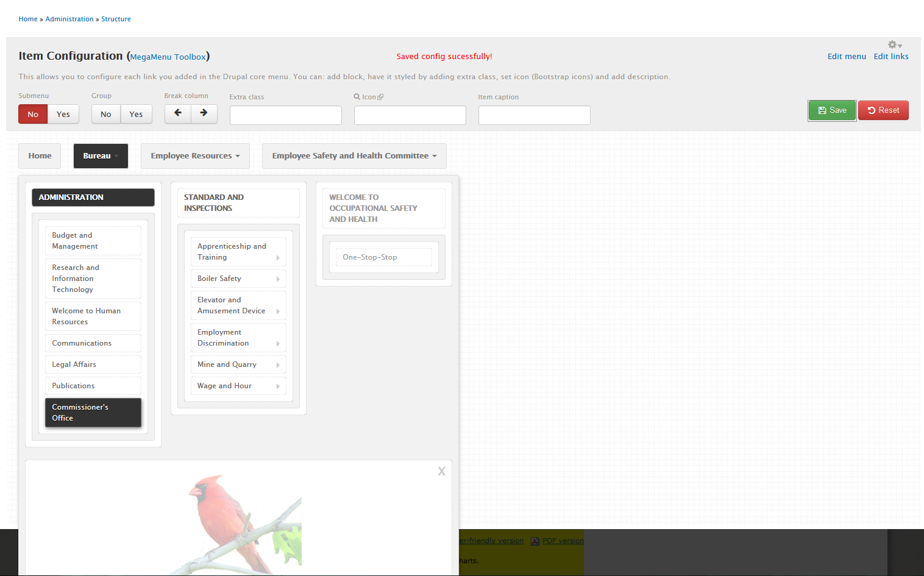Expand the Employee Safety and Health Committee menu
924x576 pixels.
[x=354, y=155]
